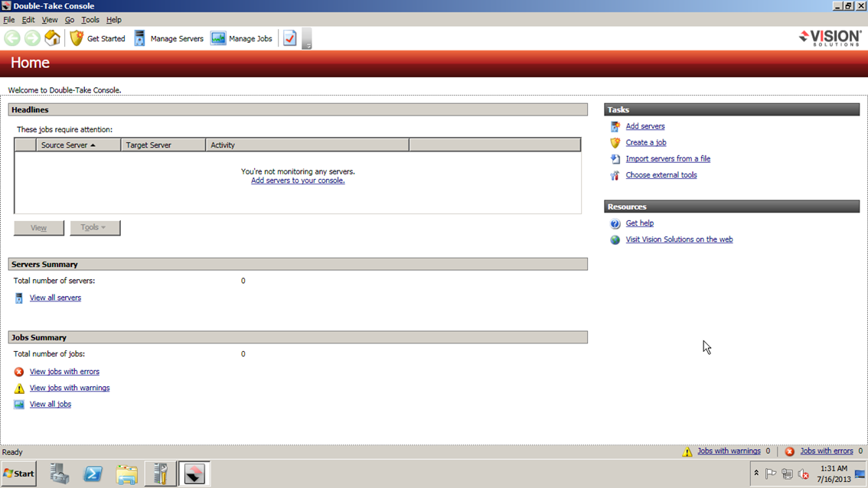
Task: Click the icon beside Add servers
Action: [615, 127]
